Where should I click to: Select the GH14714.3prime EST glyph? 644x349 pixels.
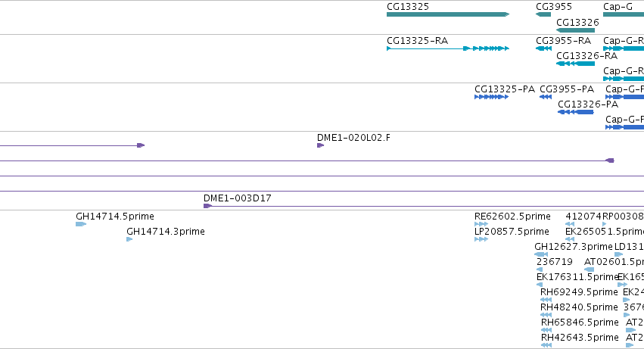[x=129, y=239]
